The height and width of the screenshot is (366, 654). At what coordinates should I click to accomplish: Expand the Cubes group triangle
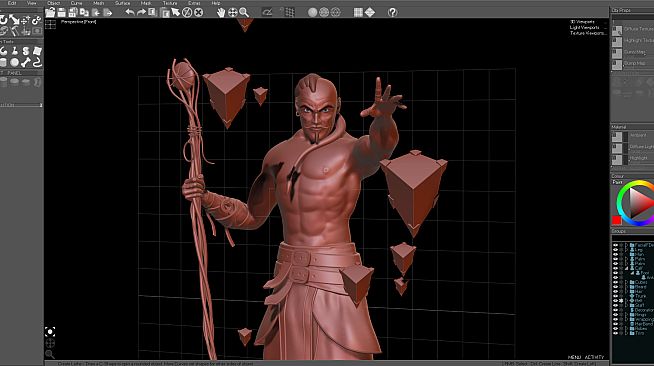point(626,282)
